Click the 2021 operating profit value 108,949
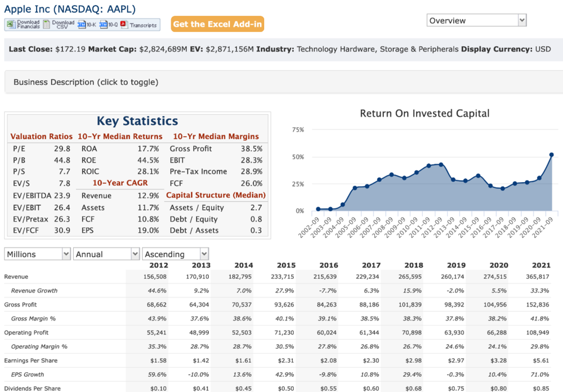 (538, 332)
